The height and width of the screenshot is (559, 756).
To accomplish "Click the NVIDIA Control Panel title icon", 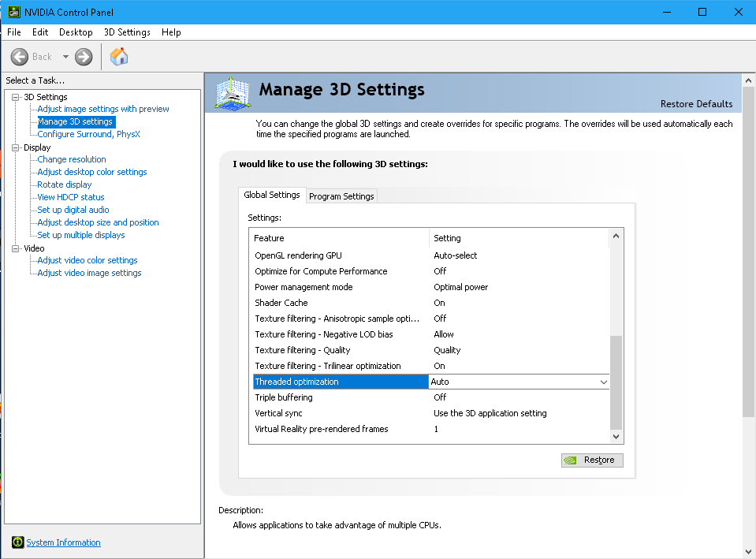I will coord(14,12).
